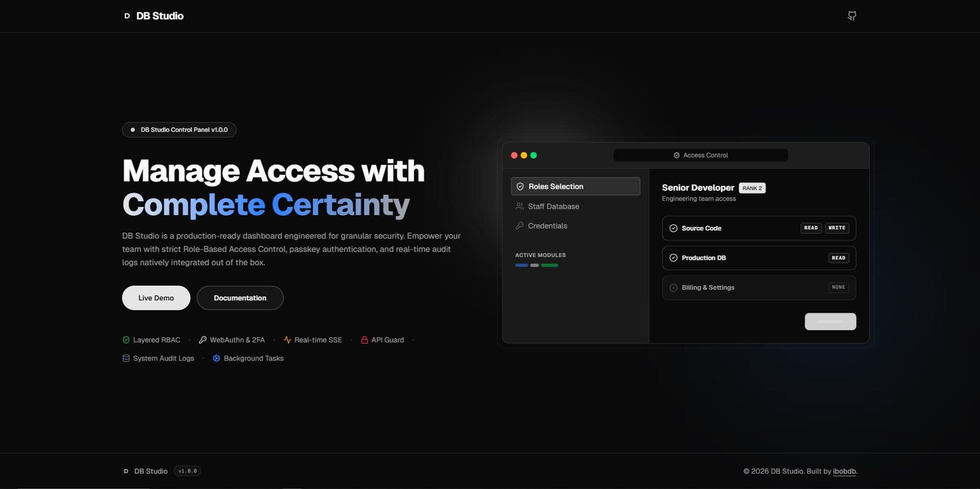This screenshot has height=489, width=980.
Task: Click the red API Guard lock icon
Action: tap(364, 339)
